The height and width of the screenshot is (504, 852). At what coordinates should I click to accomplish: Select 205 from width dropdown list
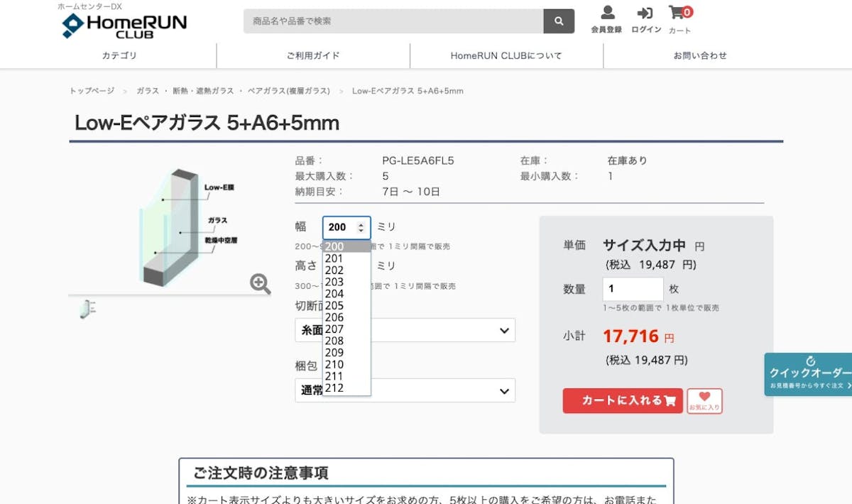point(334,306)
